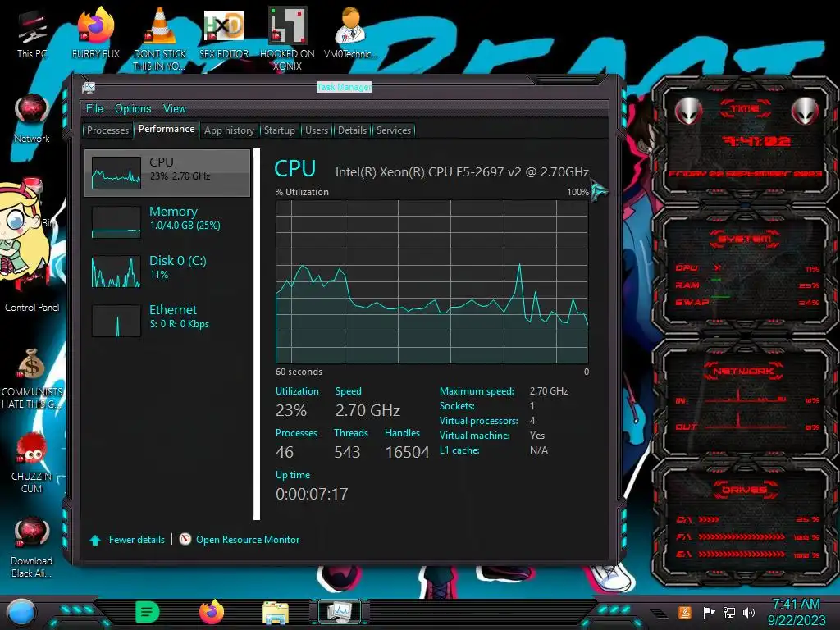Viewport: 840px width, 630px height.
Task: Click the Threads value 543
Action: [347, 452]
